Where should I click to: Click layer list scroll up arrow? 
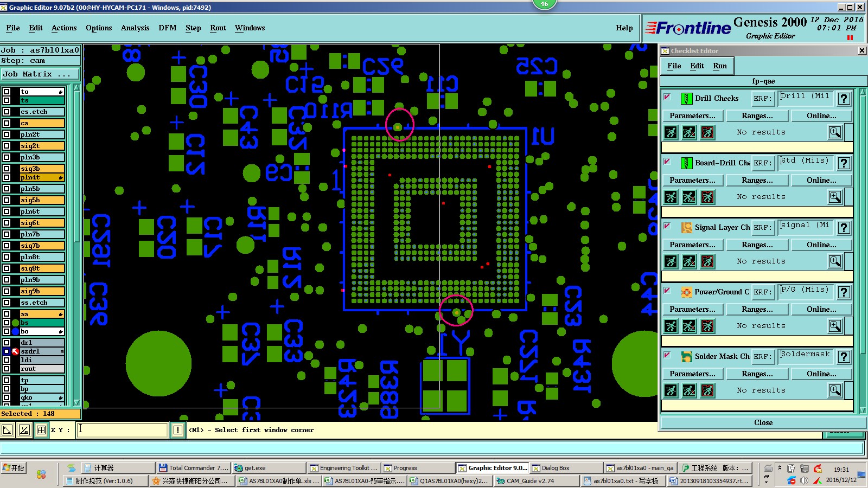pyautogui.click(x=76, y=88)
